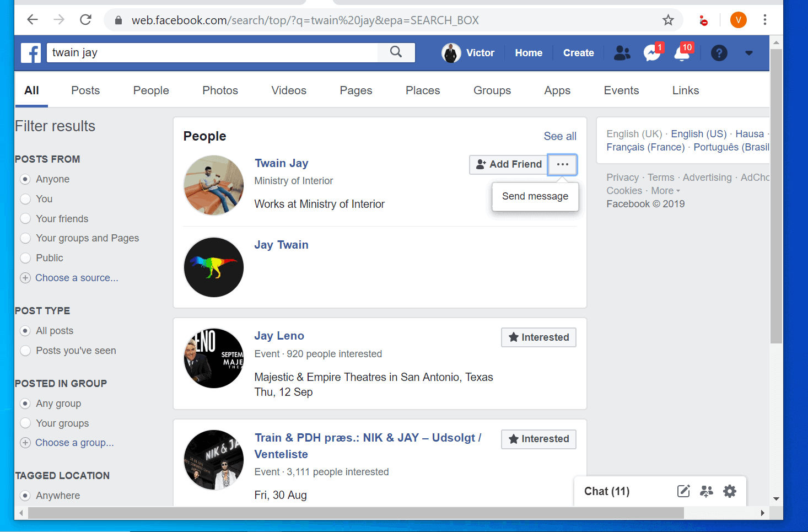The height and width of the screenshot is (532, 808).
Task: Open the notifications bell
Action: pos(682,53)
